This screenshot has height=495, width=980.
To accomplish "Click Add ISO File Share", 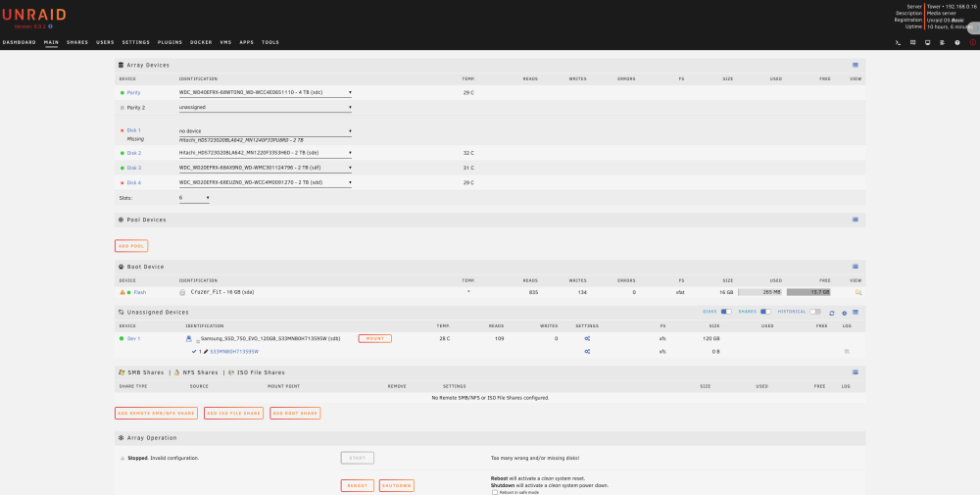I will click(234, 413).
